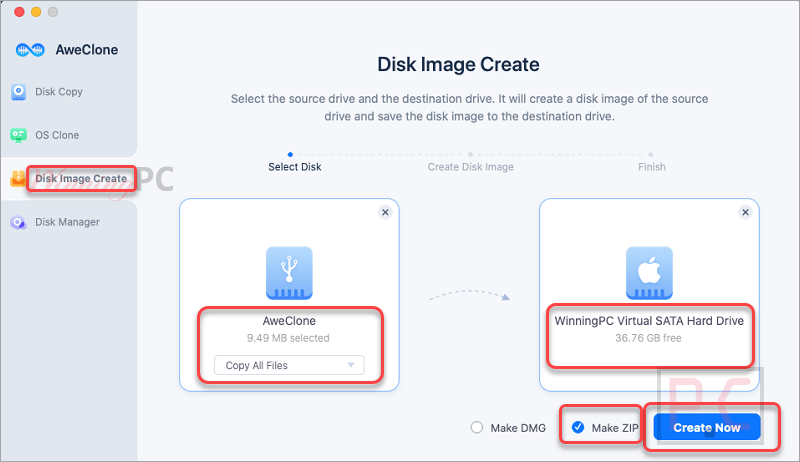This screenshot has height=462, width=800.
Task: Click the Create Disk Image step label
Action: point(470,167)
